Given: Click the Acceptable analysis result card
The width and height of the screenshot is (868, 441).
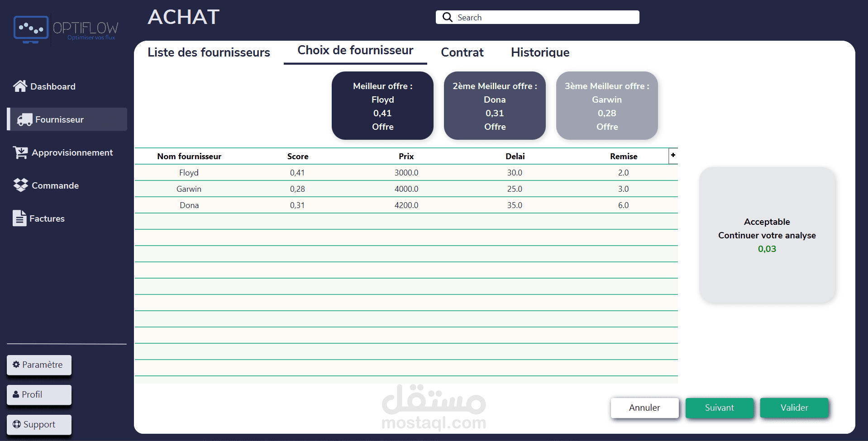Looking at the screenshot, I should click(767, 235).
